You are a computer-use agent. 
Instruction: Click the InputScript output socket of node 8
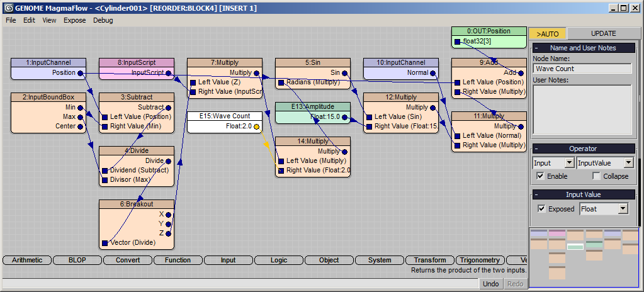(168, 73)
